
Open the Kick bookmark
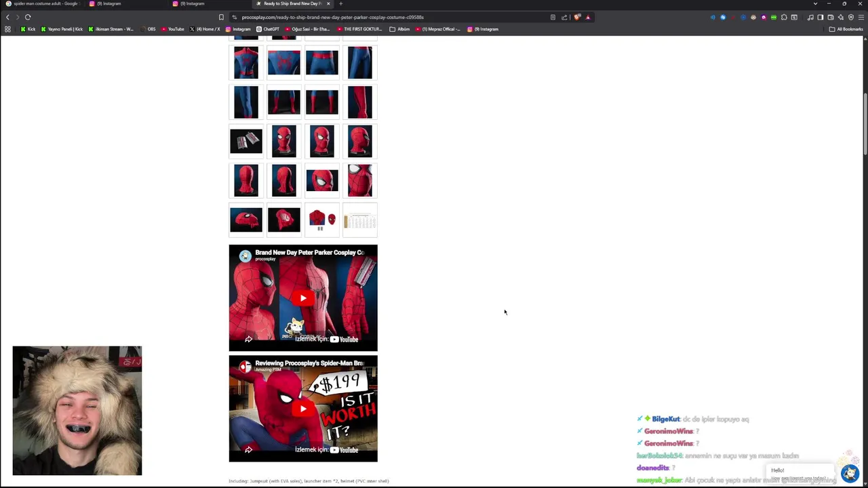28,29
